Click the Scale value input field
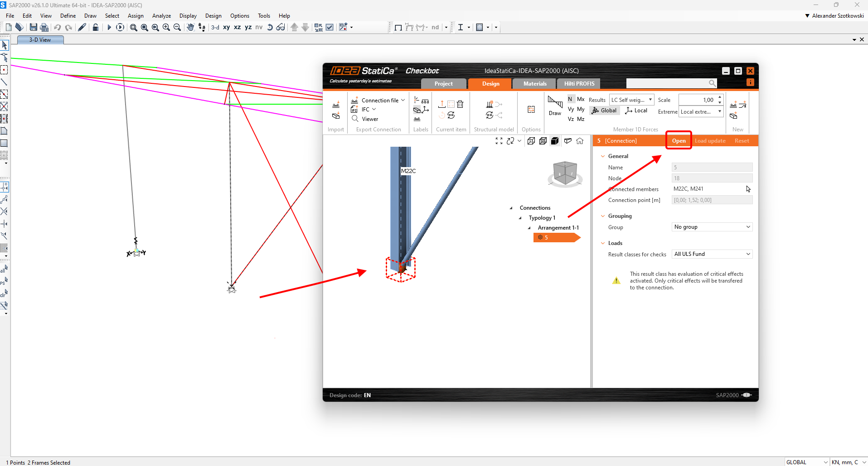868x466 pixels. [697, 100]
